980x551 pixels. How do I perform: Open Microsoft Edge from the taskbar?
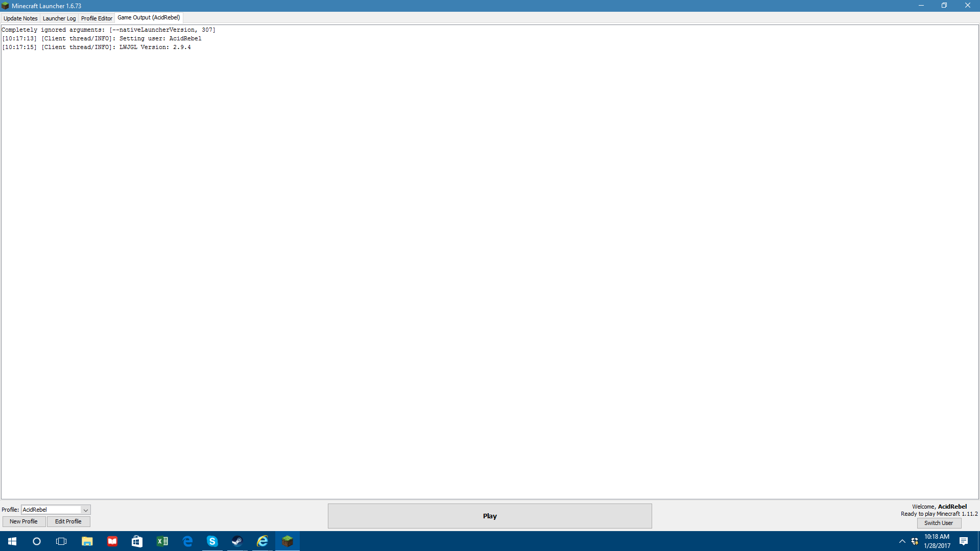187,541
